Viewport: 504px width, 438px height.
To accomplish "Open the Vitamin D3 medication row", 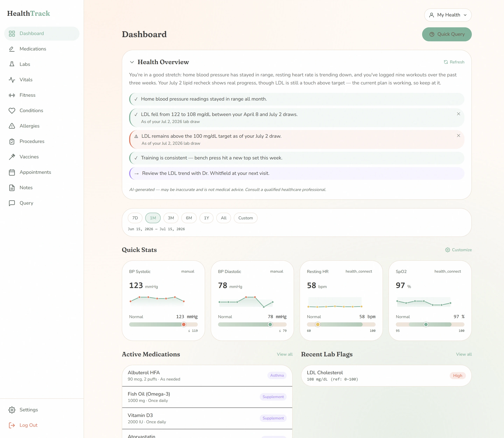I will point(207,418).
